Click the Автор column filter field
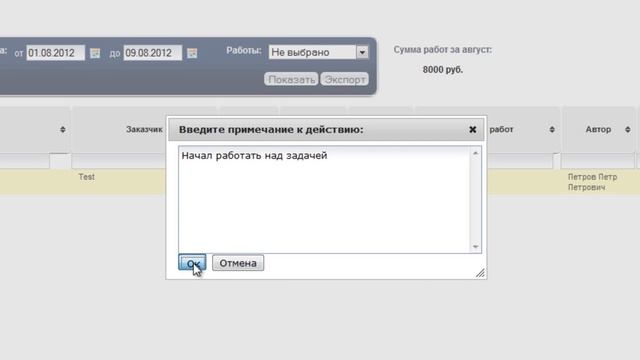 598,161
